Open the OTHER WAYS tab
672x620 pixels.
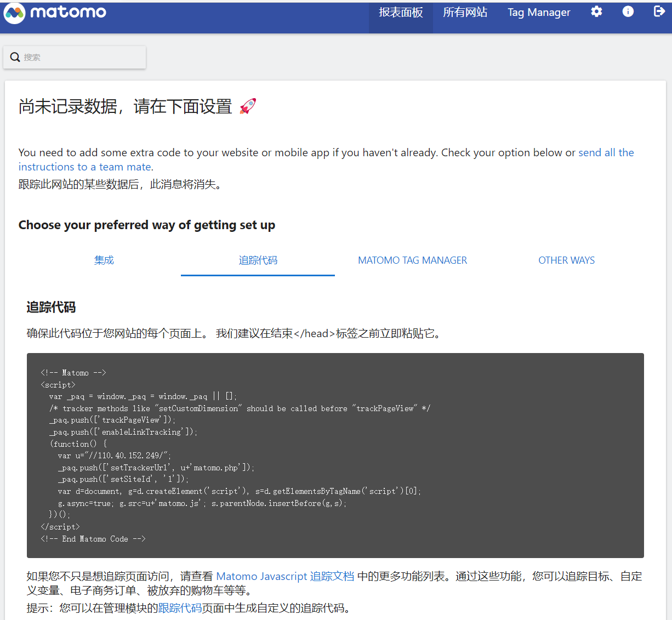tap(566, 260)
